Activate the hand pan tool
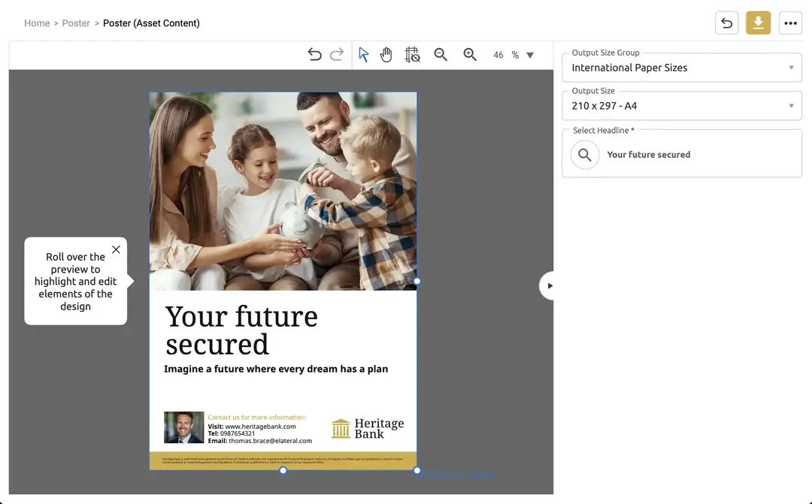The image size is (812, 504). point(386,54)
